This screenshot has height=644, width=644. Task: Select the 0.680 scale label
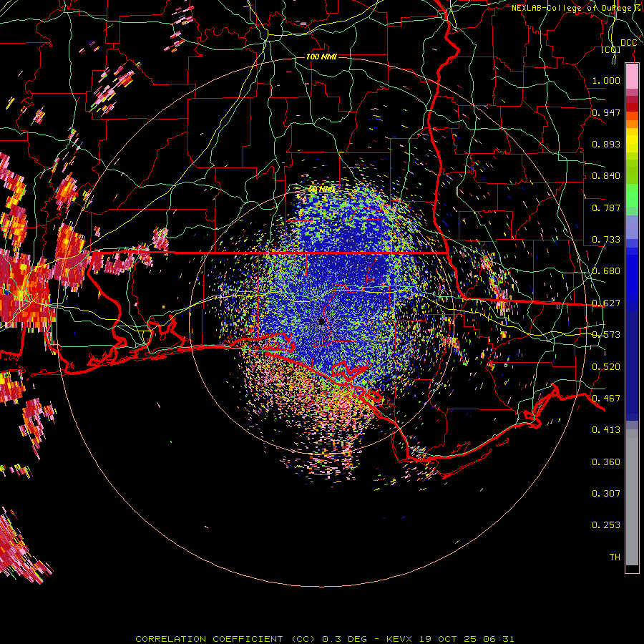pos(606,271)
